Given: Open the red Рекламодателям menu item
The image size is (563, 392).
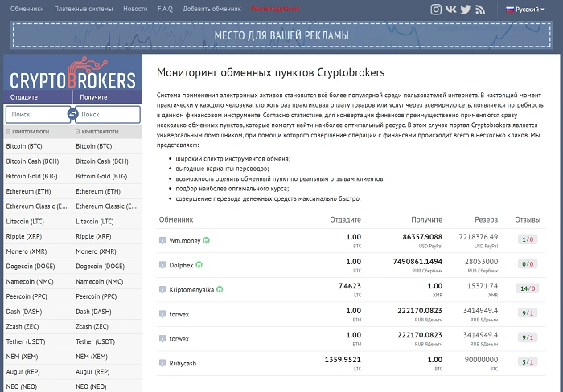Looking at the screenshot, I should tap(275, 9).
